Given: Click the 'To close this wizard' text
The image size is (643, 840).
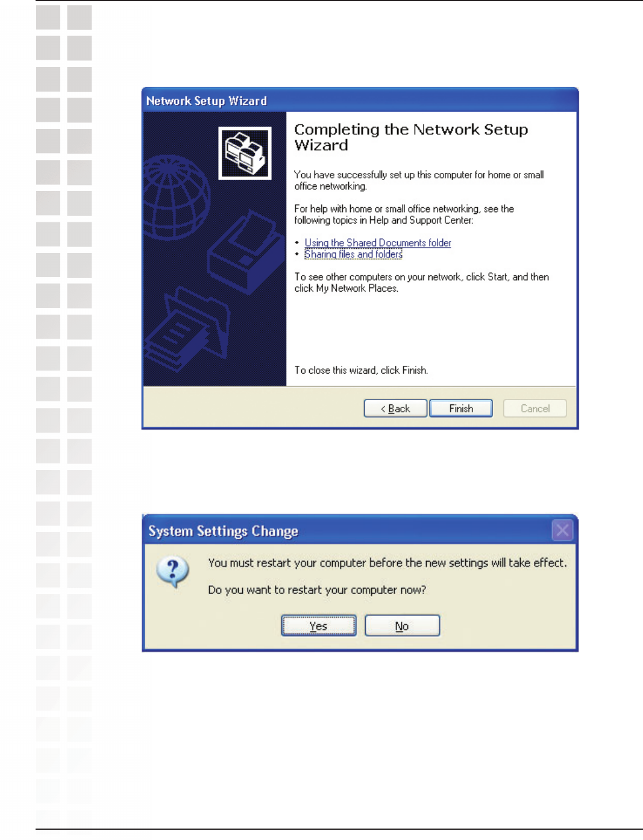Looking at the screenshot, I should 361,370.
